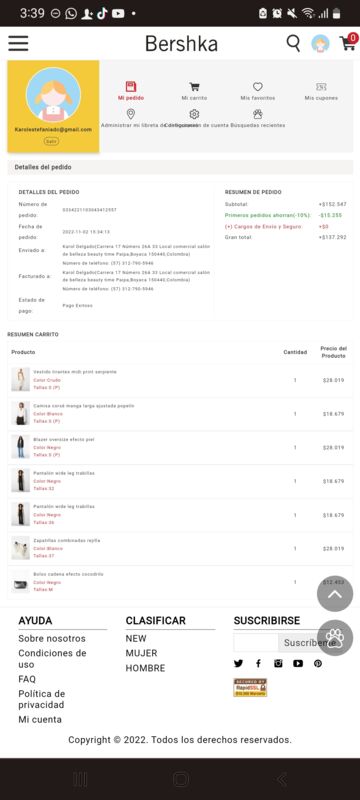Open the shopping cart with badge
The height and width of the screenshot is (800, 360).
click(x=349, y=42)
